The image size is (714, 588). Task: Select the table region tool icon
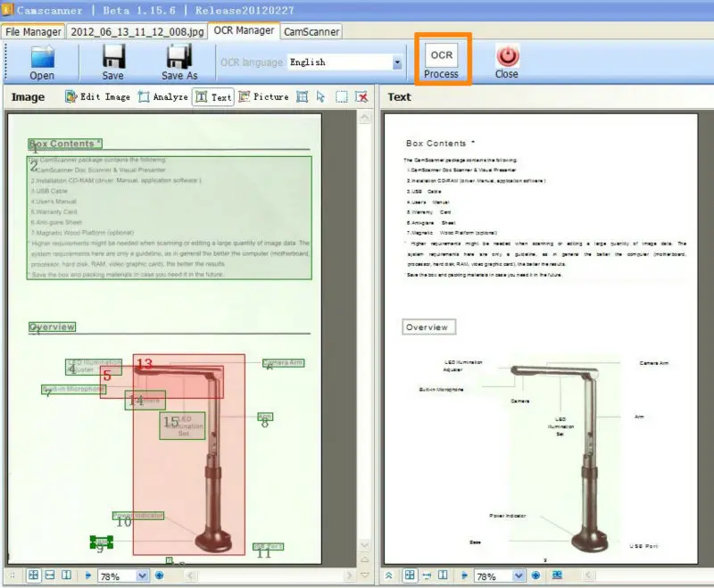pos(303,96)
